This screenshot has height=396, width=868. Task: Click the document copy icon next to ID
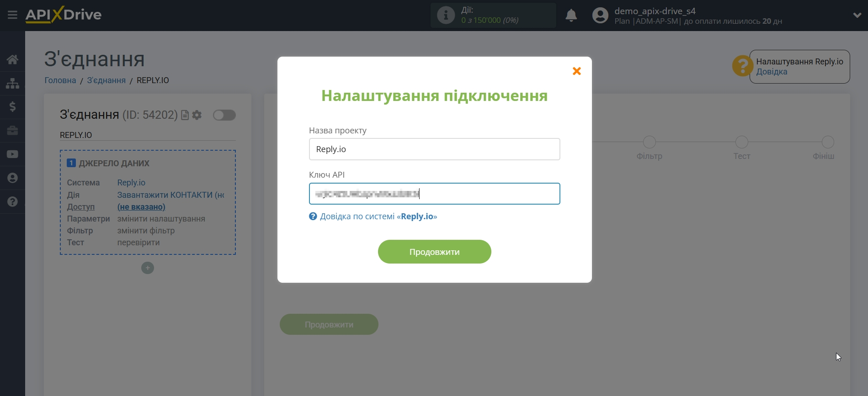[x=185, y=115]
